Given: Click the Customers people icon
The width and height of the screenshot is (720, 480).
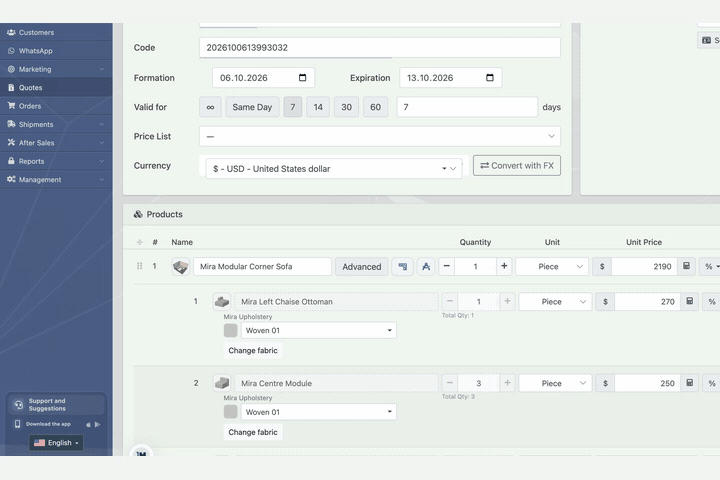Looking at the screenshot, I should tap(11, 32).
